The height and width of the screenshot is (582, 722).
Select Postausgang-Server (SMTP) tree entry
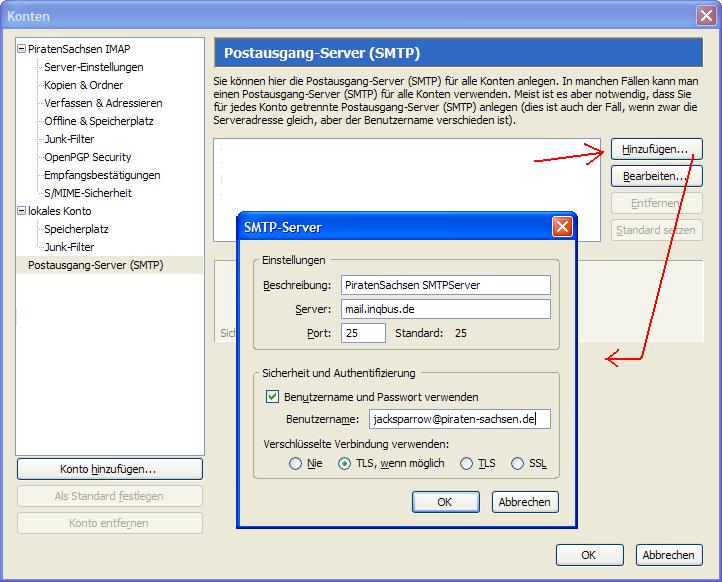pyautogui.click(x=95, y=265)
